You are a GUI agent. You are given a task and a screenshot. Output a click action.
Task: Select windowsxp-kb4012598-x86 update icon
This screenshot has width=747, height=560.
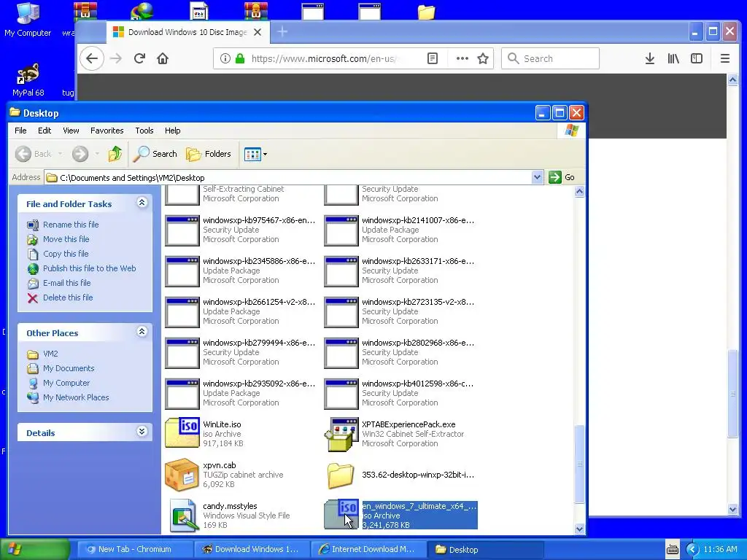(x=341, y=394)
